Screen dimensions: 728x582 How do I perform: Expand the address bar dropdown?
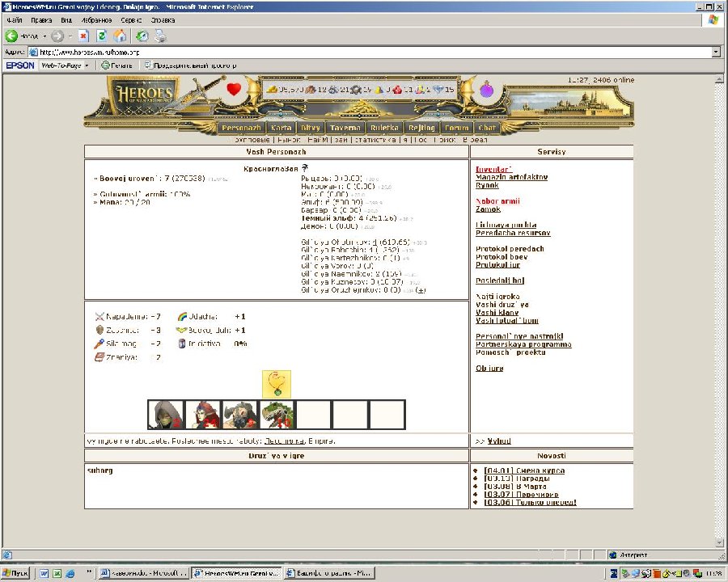click(715, 52)
